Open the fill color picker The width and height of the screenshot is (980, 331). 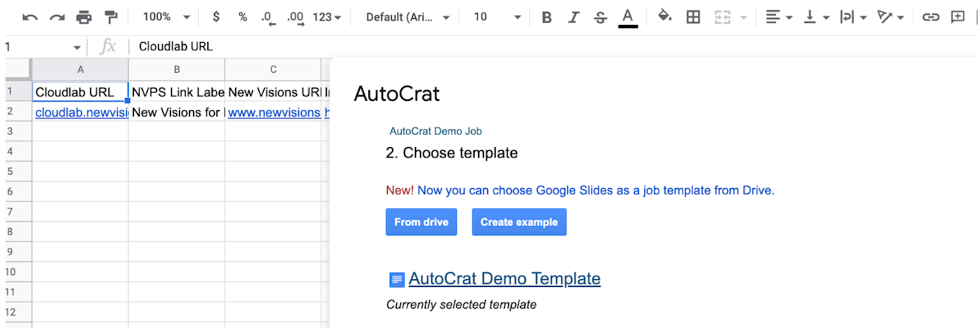pos(665,17)
